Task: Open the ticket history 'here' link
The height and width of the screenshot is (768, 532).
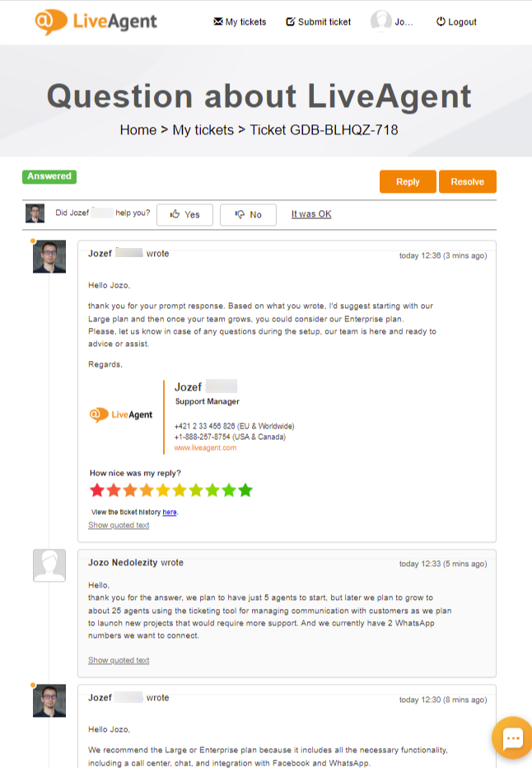Action: click(x=169, y=512)
